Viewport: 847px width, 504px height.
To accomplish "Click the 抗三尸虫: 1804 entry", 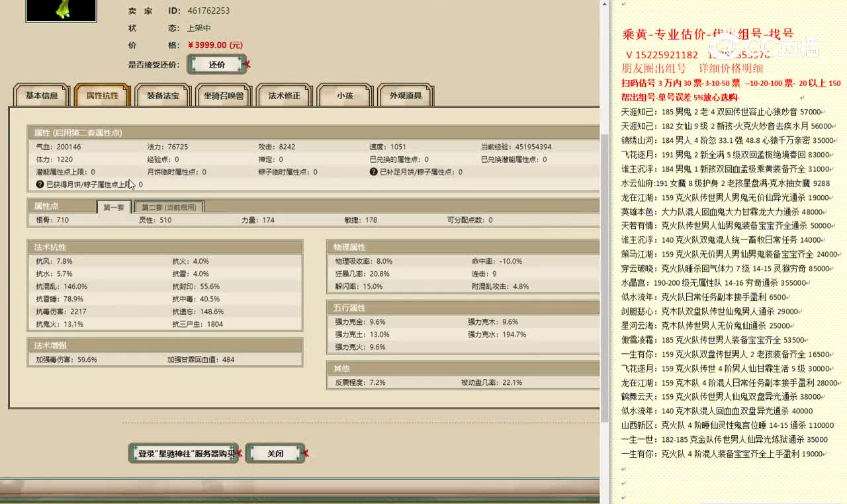I will pyautogui.click(x=197, y=324).
